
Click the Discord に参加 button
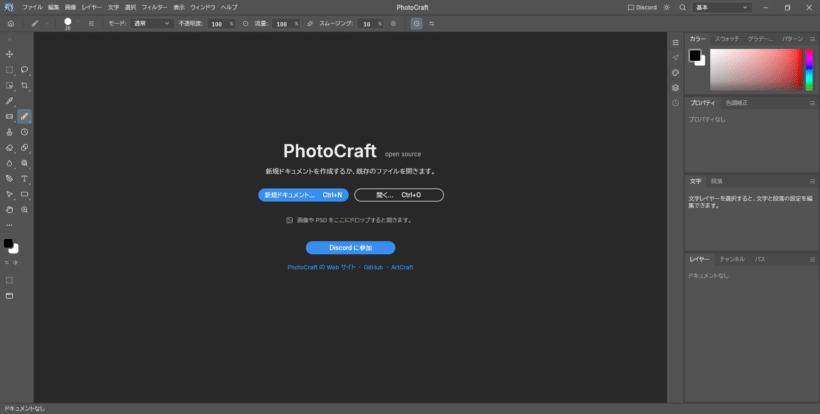click(350, 248)
